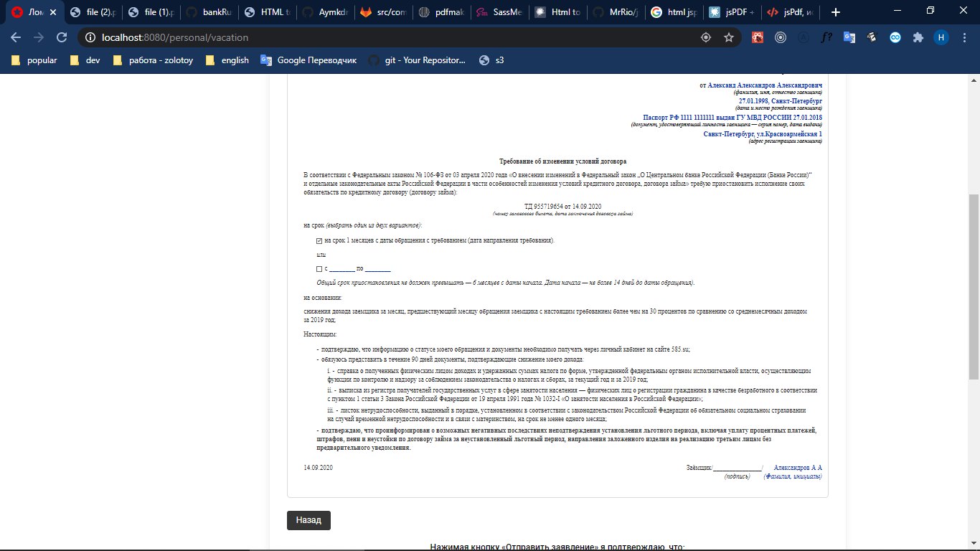Click the signature line after 'Заёмщик'

pos(737,468)
